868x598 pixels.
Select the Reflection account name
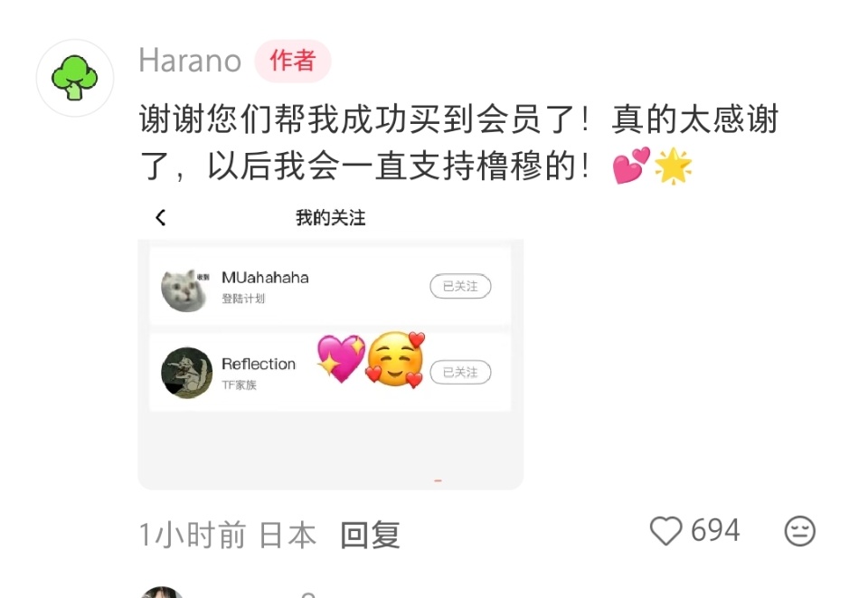click(259, 364)
